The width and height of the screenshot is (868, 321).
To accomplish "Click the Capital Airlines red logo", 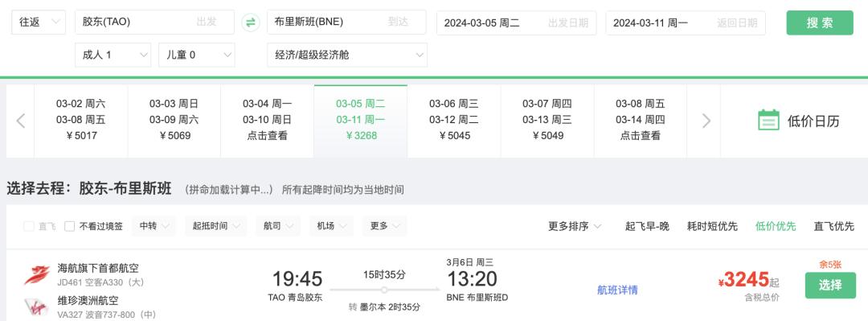I will pos(38,275).
